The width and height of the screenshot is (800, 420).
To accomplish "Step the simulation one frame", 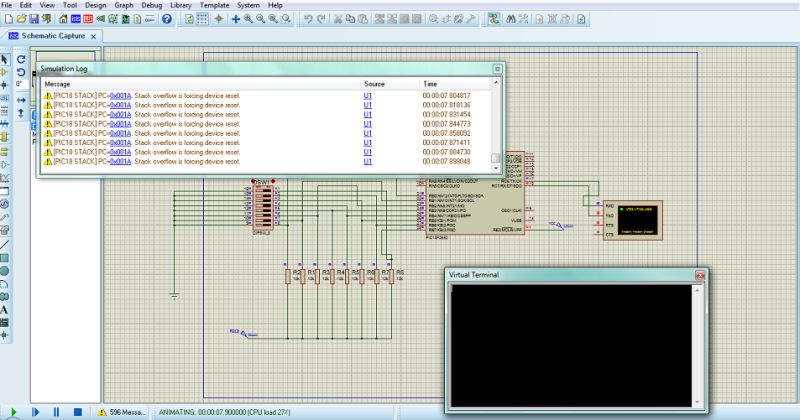I will (36, 412).
